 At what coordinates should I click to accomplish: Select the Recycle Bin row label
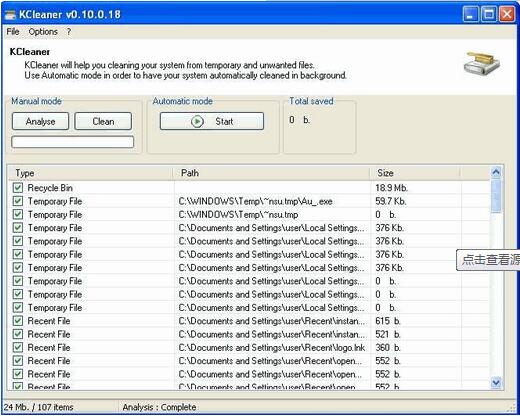tap(50, 188)
